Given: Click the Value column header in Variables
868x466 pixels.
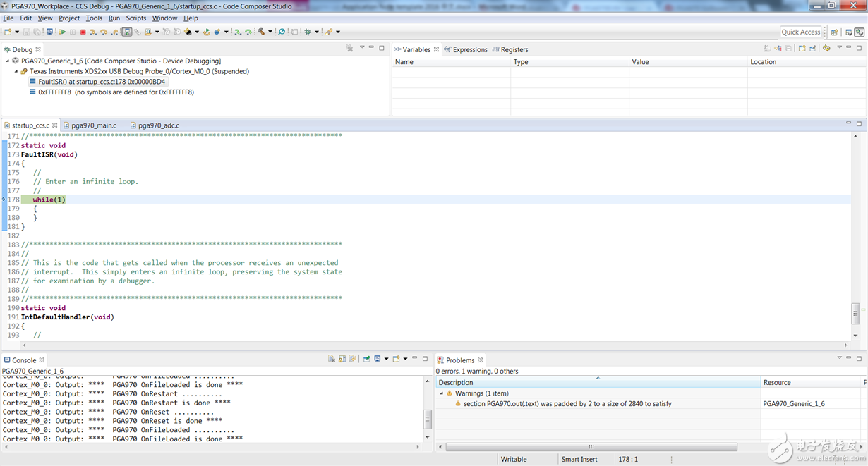Looking at the screenshot, I should pyautogui.click(x=688, y=62).
